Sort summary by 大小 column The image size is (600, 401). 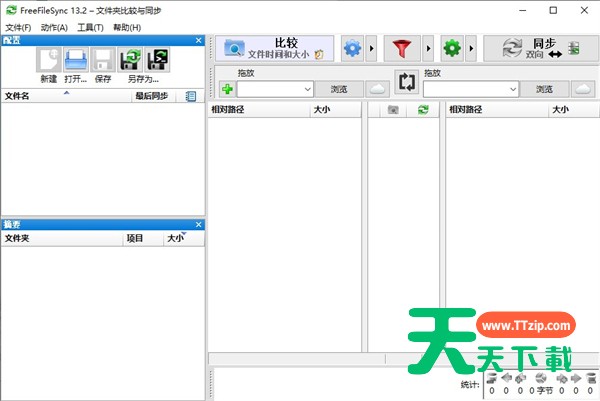[x=184, y=238]
